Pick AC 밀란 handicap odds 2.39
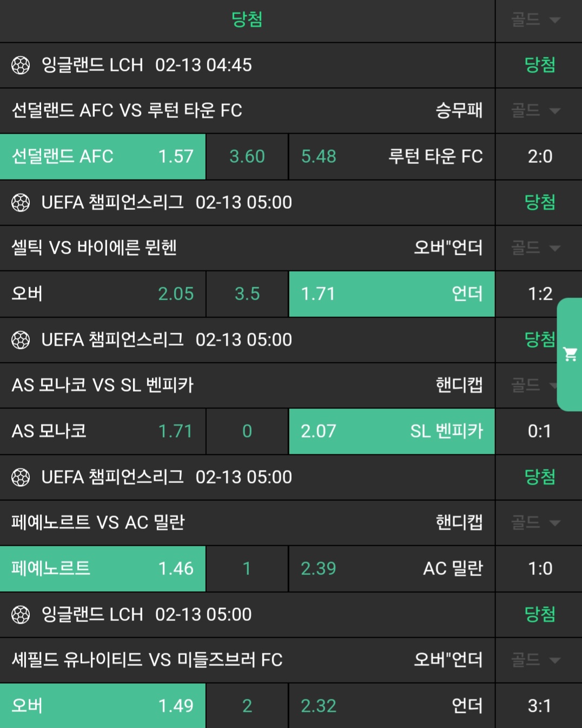The image size is (582, 728). (392, 569)
